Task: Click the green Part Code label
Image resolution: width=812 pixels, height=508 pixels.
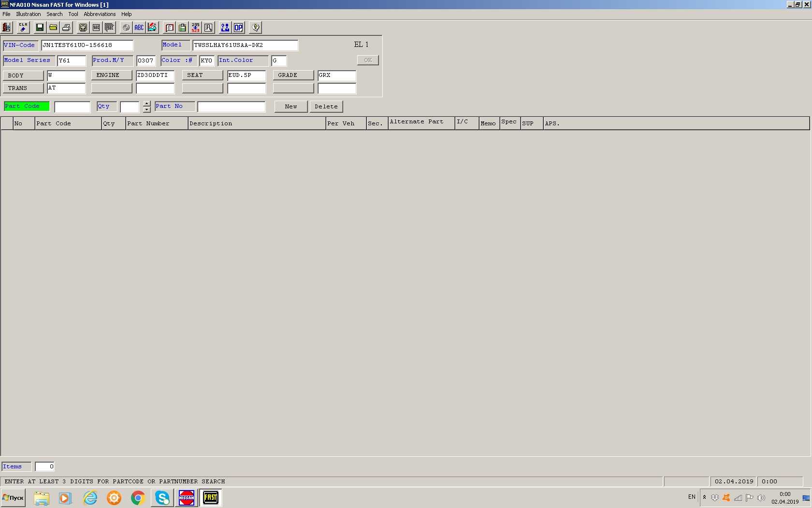Action: coord(27,106)
